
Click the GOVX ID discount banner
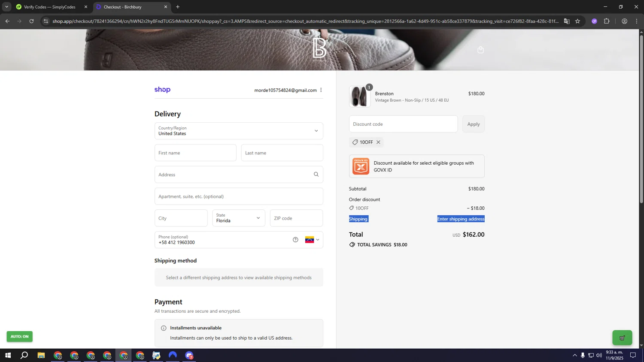(x=416, y=166)
